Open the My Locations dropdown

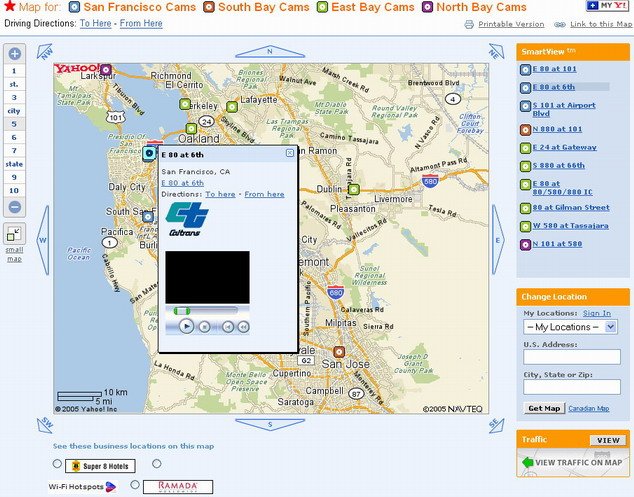(570, 327)
